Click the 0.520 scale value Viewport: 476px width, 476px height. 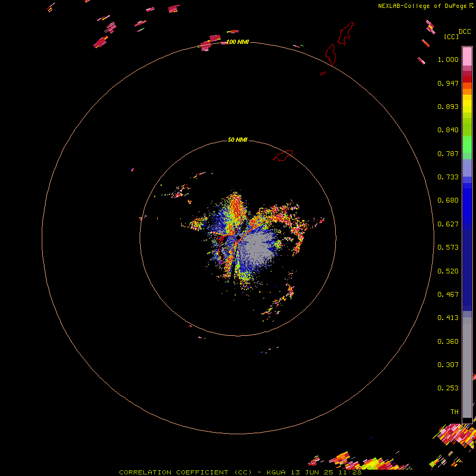point(448,271)
